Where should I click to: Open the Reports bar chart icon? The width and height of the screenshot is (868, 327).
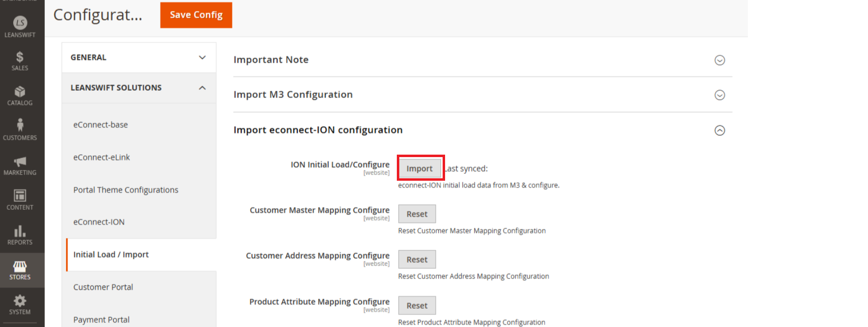[20, 231]
